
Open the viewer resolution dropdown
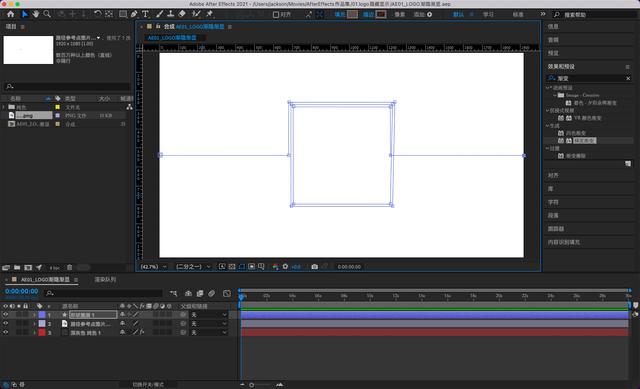pyautogui.click(x=193, y=267)
